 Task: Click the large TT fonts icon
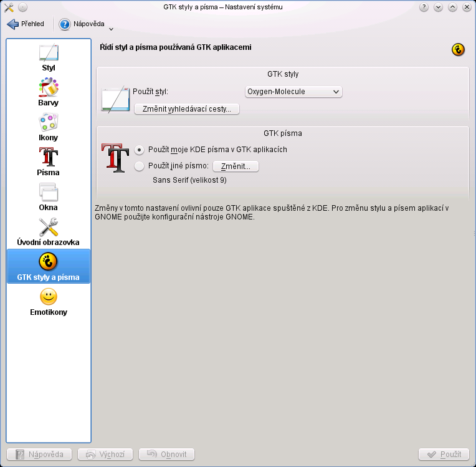(x=115, y=158)
